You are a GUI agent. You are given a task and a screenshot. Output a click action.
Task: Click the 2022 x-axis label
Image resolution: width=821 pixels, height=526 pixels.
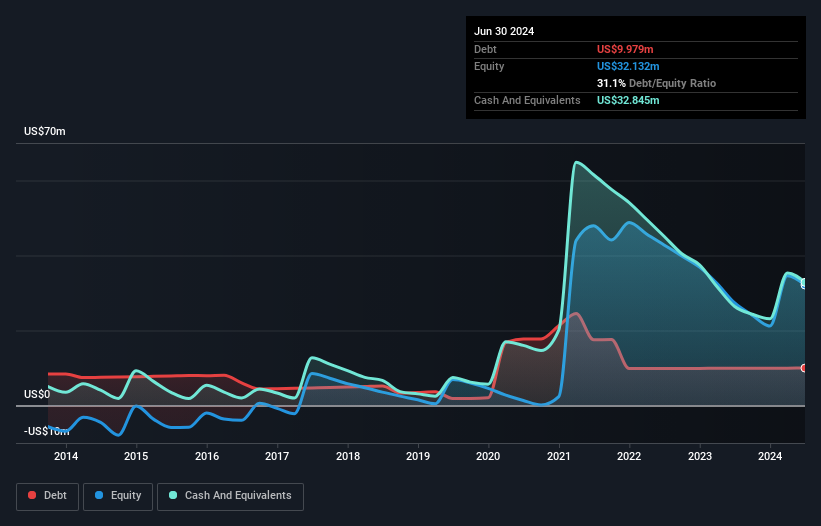(x=629, y=456)
